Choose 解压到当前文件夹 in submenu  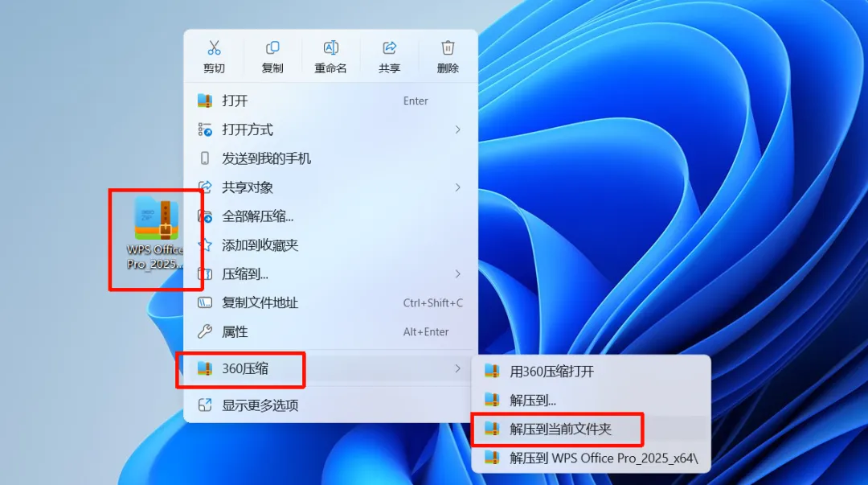click(x=591, y=429)
